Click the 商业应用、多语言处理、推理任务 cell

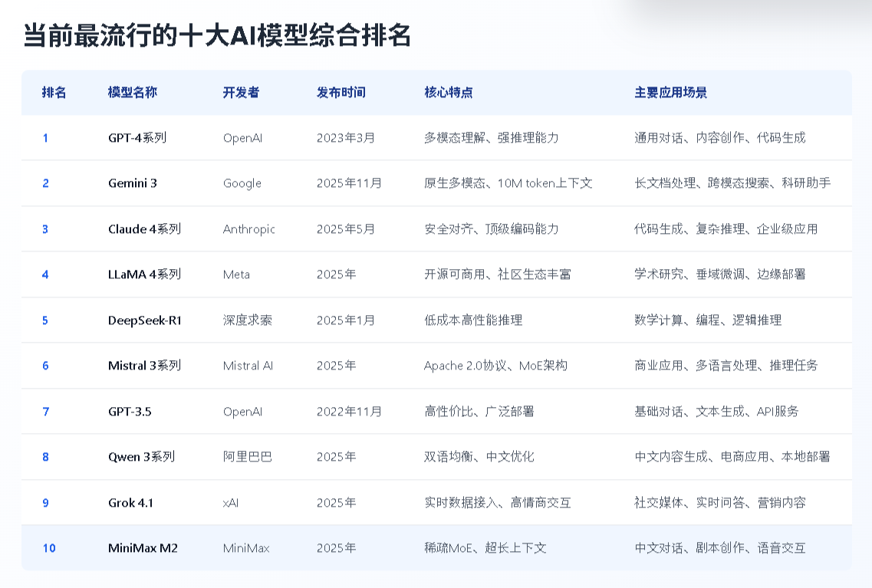click(726, 366)
